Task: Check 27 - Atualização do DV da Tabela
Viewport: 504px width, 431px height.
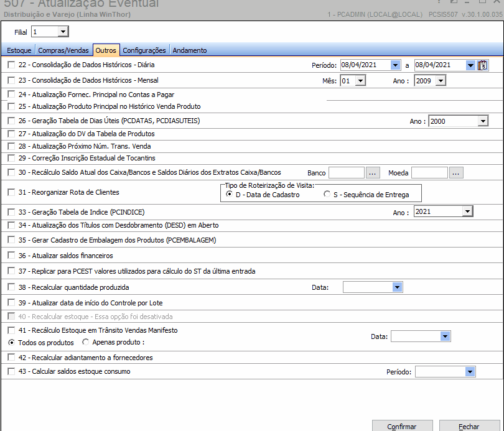Action: 11,134
